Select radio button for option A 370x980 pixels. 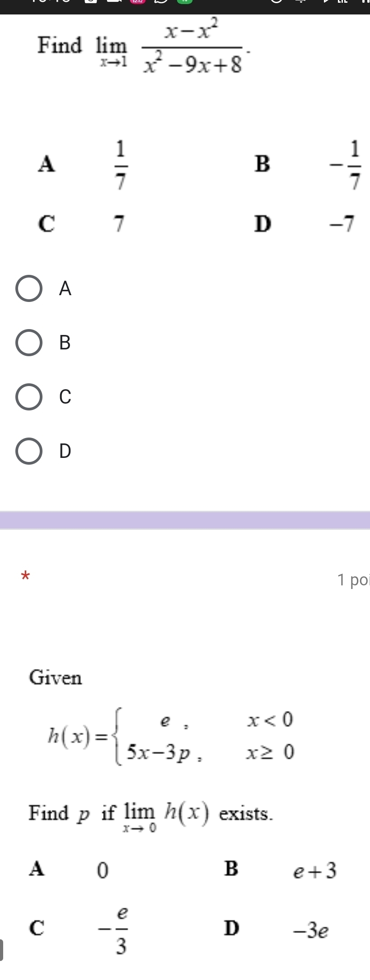point(29,288)
